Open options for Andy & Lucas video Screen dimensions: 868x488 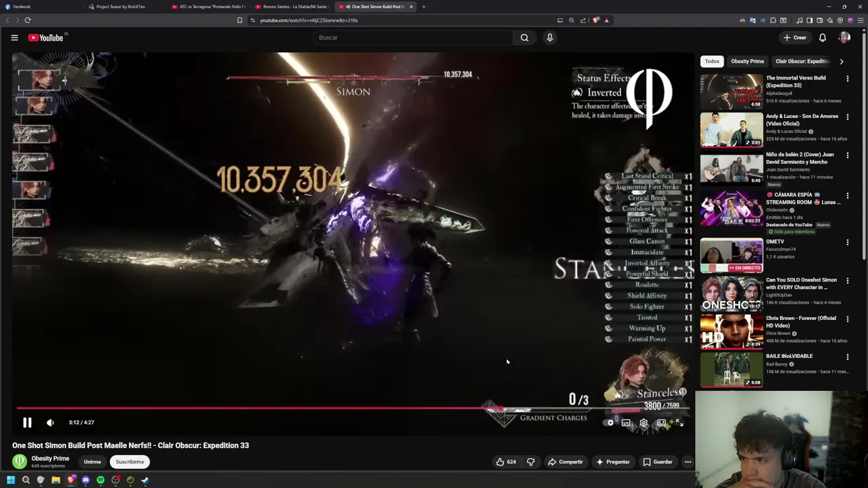point(848,117)
